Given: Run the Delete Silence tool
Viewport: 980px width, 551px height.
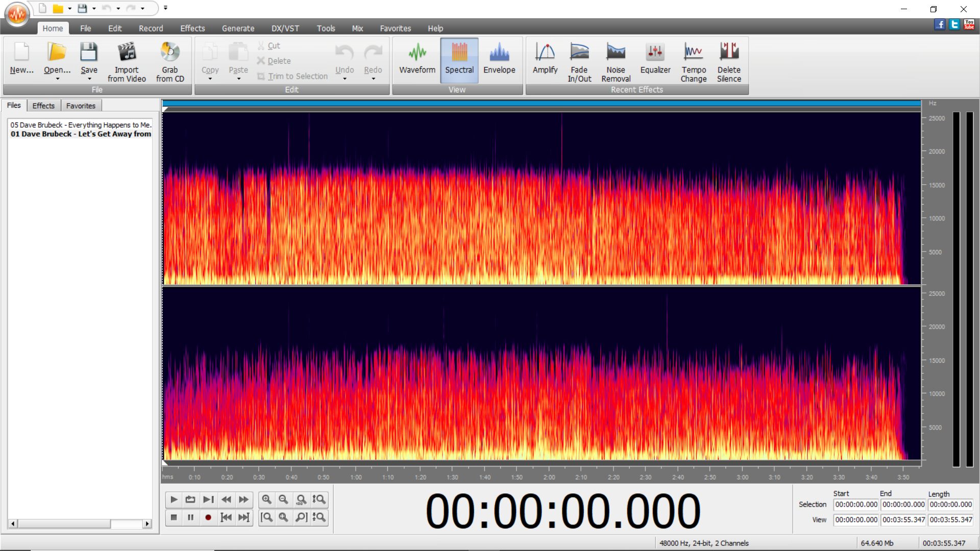Looking at the screenshot, I should [728, 62].
